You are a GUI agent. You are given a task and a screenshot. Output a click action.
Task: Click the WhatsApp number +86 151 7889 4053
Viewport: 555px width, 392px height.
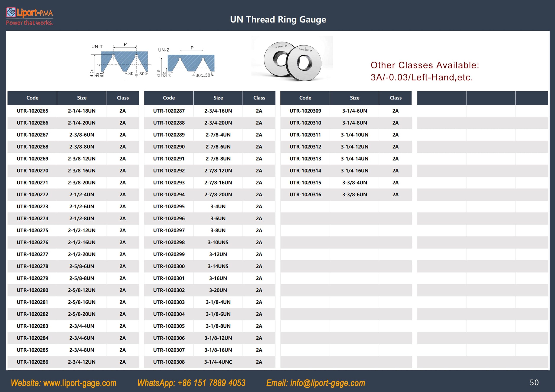[211, 383]
